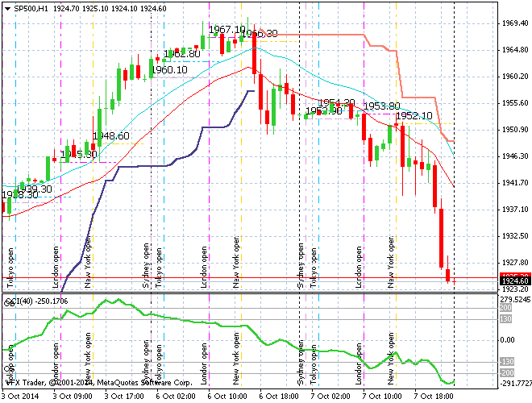Select the CCI(40) indicator label
532x403 pixels.
pyautogui.click(x=20, y=301)
